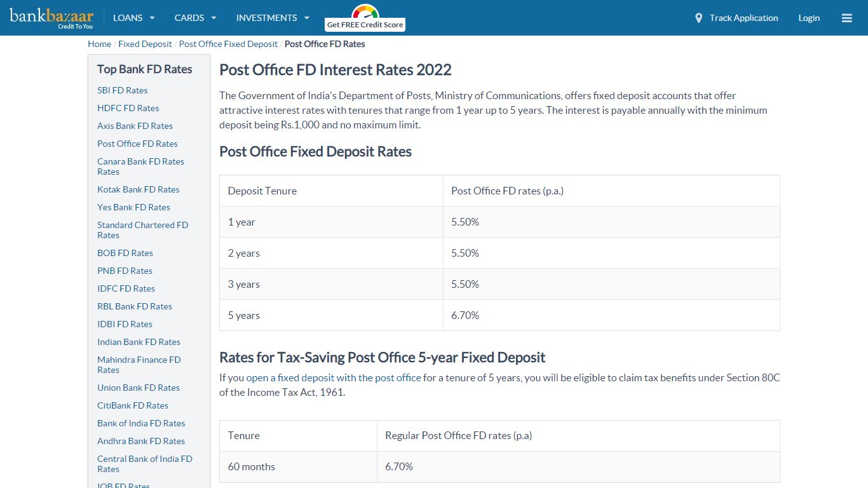
Task: Click the Login link
Action: (x=809, y=18)
